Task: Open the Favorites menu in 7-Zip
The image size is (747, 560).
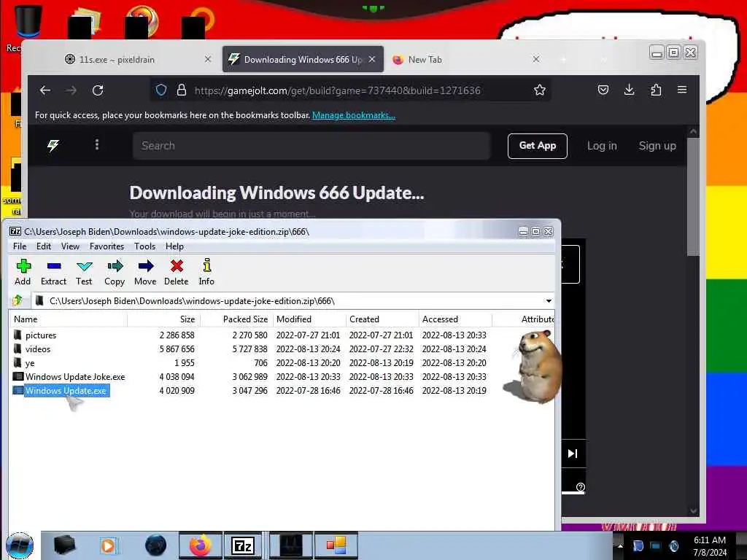Action: pyautogui.click(x=107, y=246)
